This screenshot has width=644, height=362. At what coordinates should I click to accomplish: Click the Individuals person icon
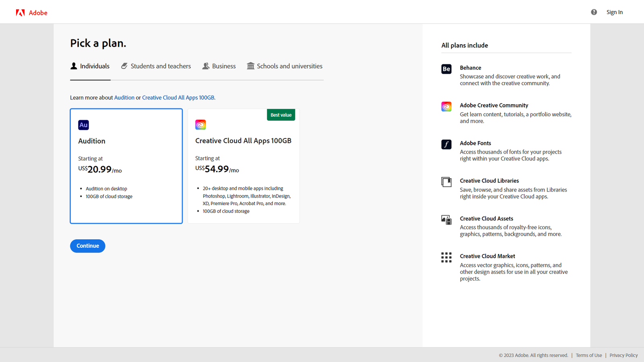click(74, 66)
